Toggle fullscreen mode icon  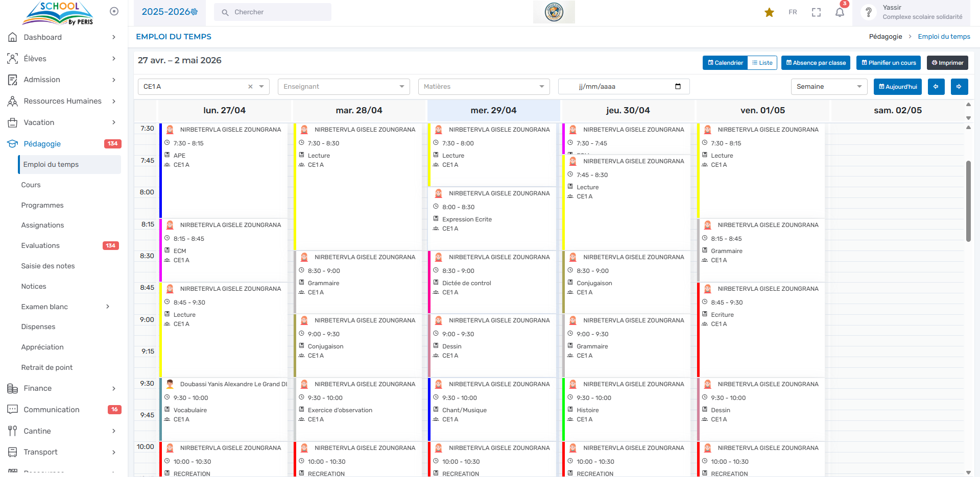[x=816, y=12]
